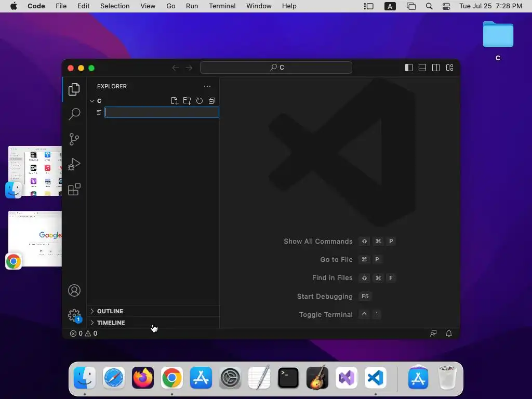The height and width of the screenshot is (399, 532).
Task: Open the Apple menu
Action: pos(14,6)
